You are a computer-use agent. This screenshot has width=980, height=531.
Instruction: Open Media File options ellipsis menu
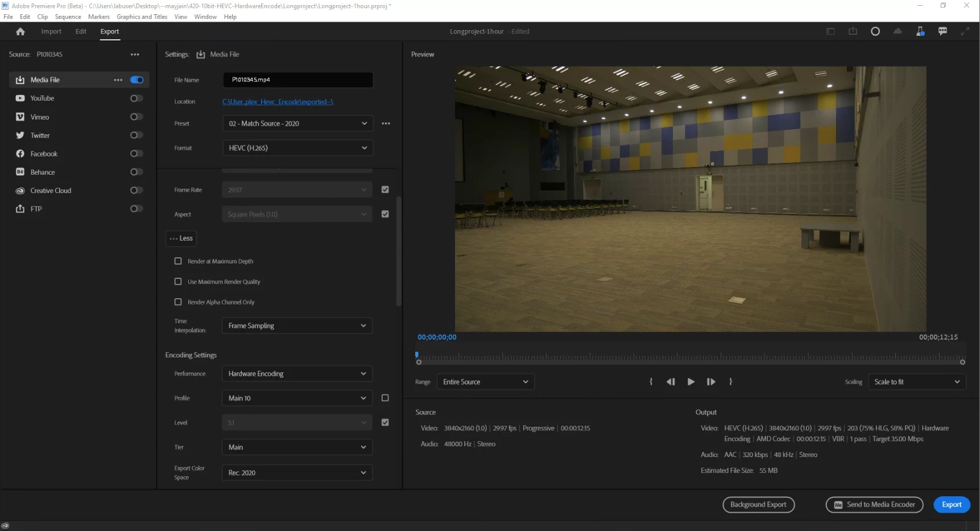pos(118,80)
